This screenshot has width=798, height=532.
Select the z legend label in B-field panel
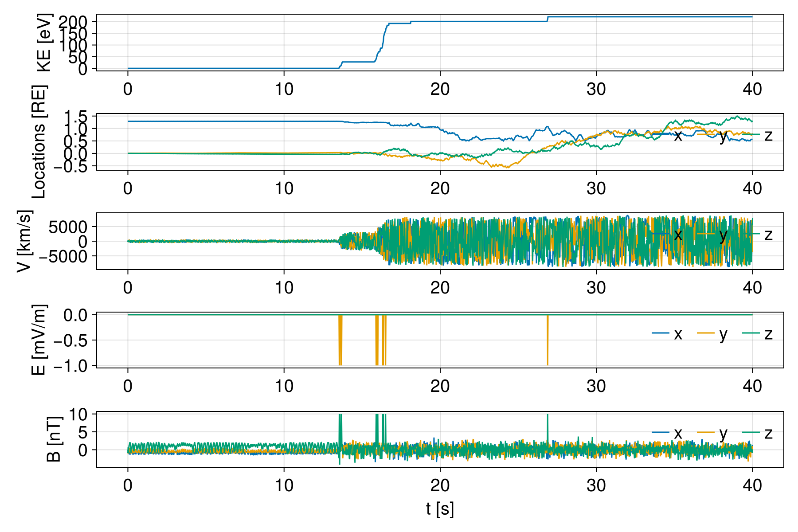pyautogui.click(x=768, y=433)
